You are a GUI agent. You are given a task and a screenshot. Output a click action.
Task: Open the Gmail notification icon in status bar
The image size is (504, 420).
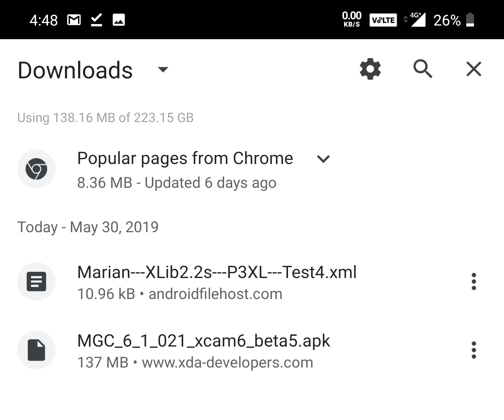coord(74,20)
